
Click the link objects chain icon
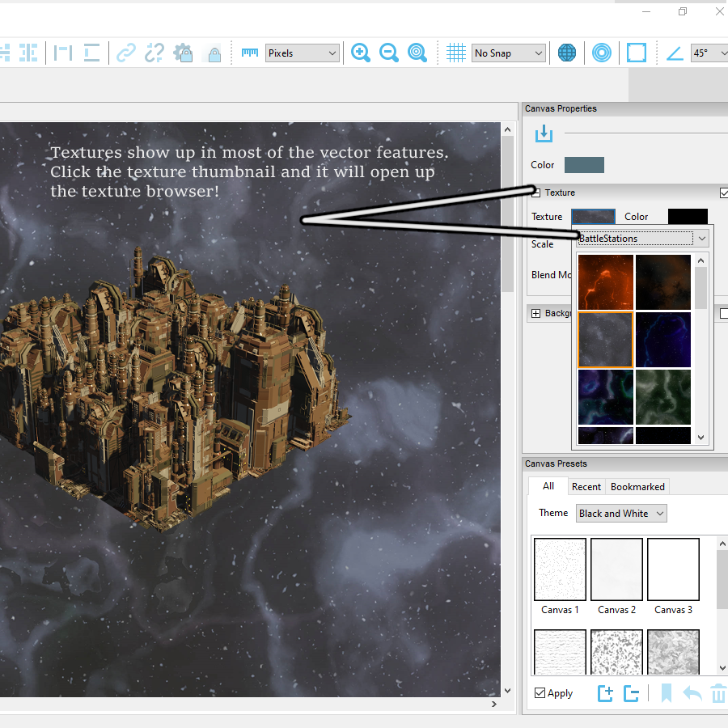click(x=126, y=53)
